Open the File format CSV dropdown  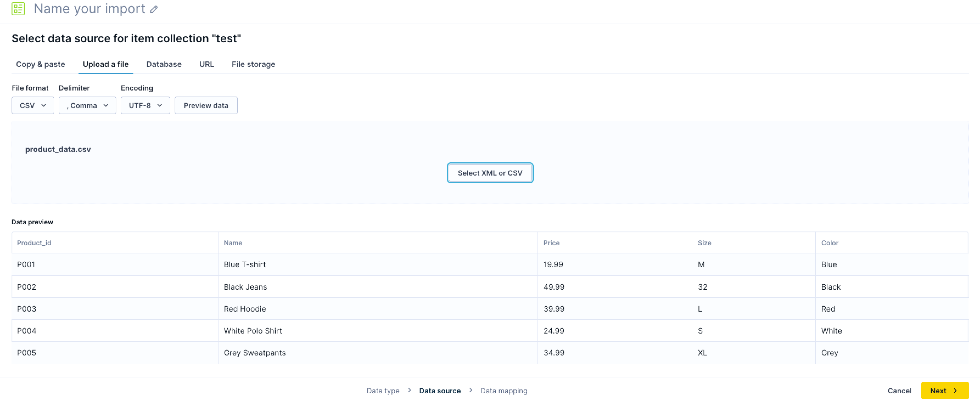(x=33, y=105)
